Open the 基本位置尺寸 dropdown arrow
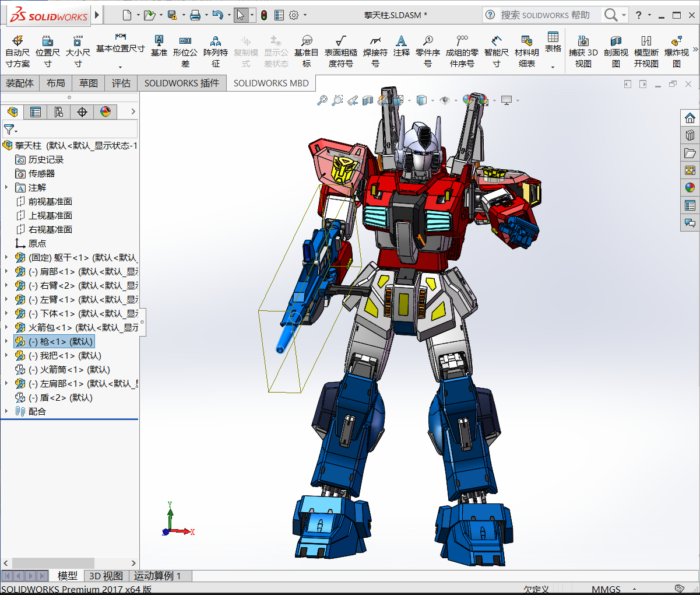 pyautogui.click(x=121, y=67)
